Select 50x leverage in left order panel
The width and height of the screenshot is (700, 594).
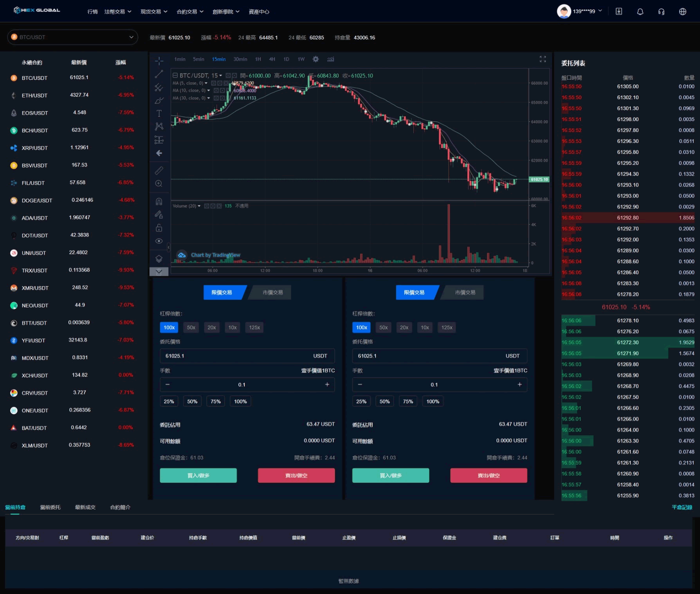point(191,328)
